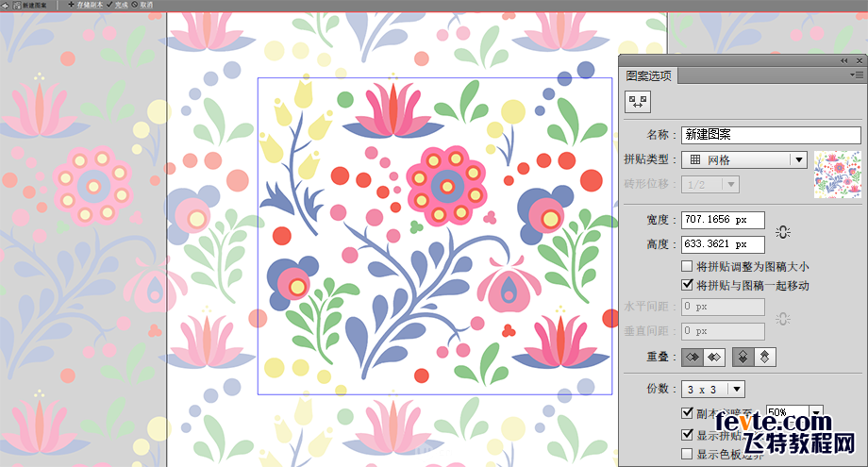This screenshot has width=868, height=467.
Task: Click the link icon beside width and height
Action: point(783,232)
